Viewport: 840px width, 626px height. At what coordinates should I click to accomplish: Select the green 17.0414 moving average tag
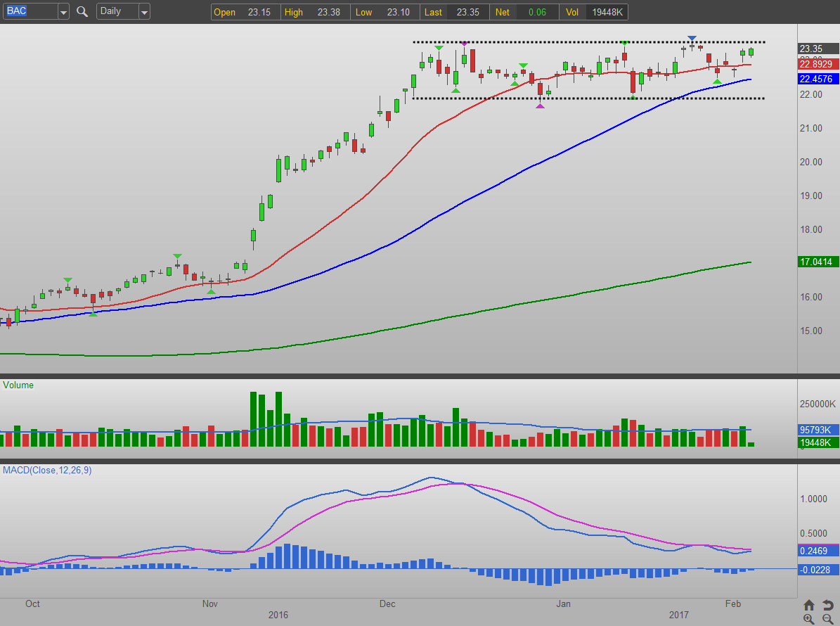pyautogui.click(x=818, y=262)
